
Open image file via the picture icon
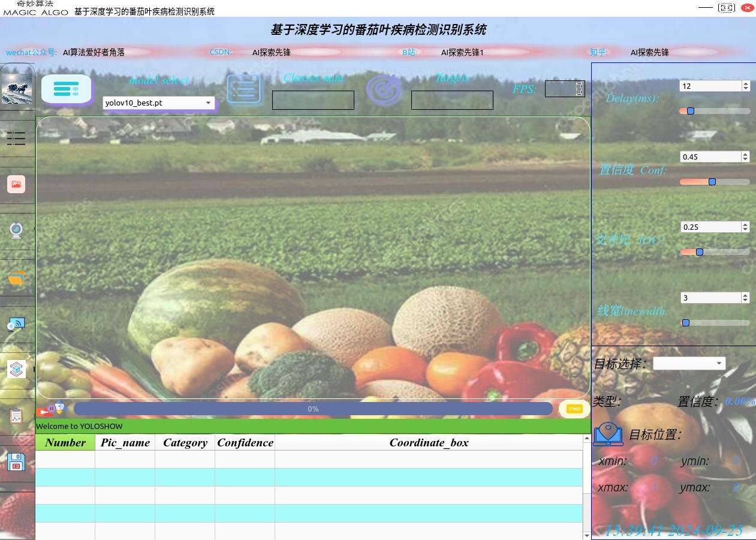tap(16, 184)
